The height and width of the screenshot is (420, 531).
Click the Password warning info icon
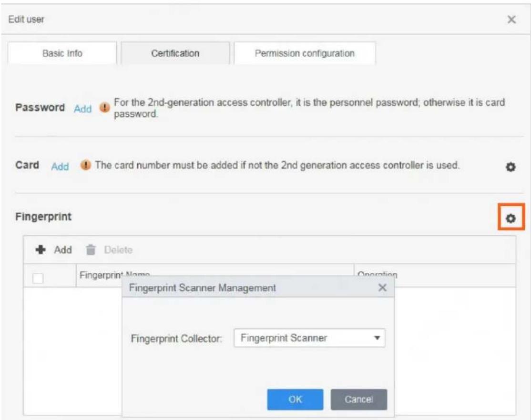pyautogui.click(x=105, y=108)
